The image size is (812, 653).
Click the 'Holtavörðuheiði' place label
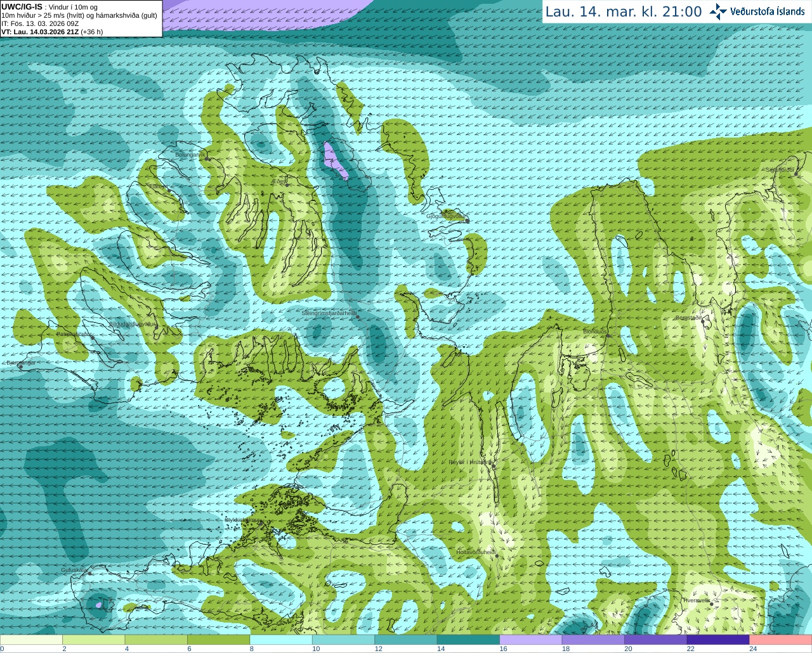[x=476, y=552]
